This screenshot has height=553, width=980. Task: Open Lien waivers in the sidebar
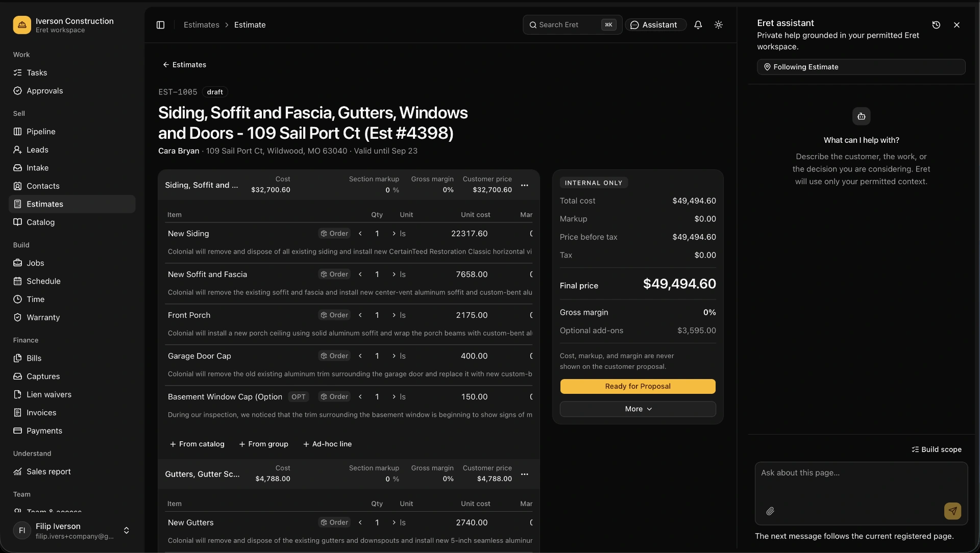coord(72,394)
